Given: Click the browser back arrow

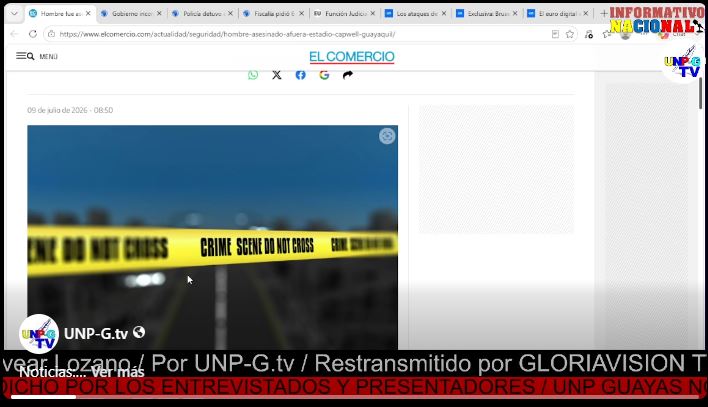Looking at the screenshot, I should [14, 34].
